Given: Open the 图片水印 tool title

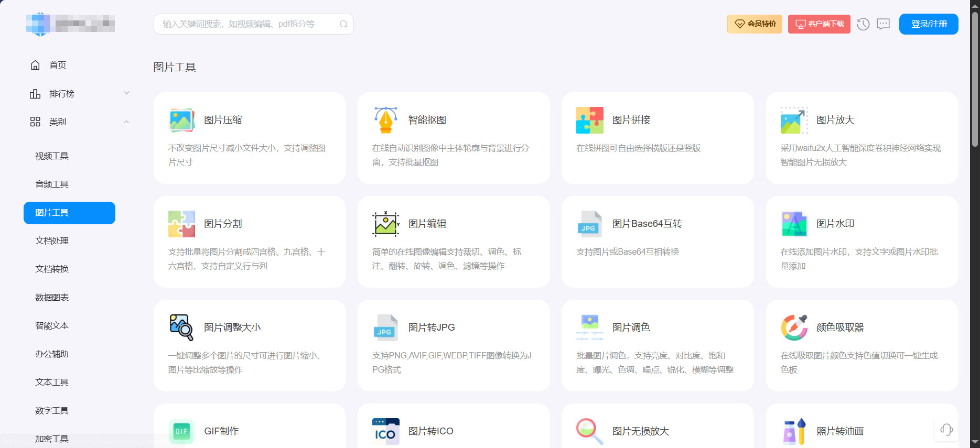Looking at the screenshot, I should [x=835, y=224].
